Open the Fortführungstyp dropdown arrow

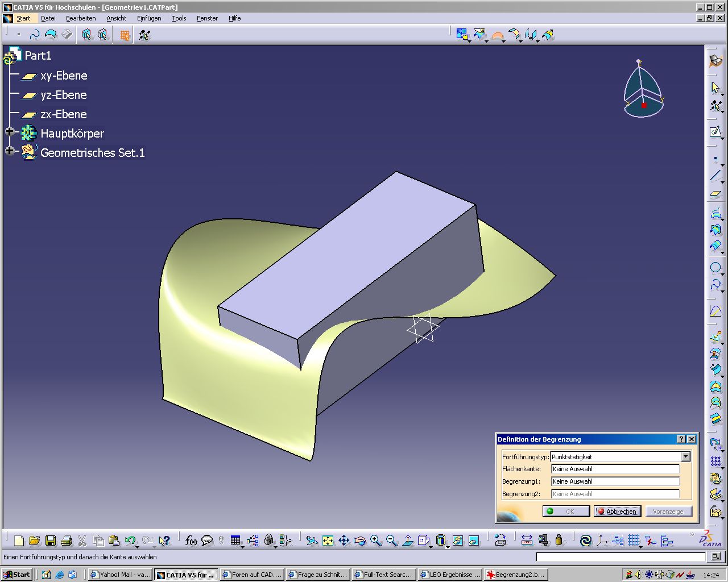coord(686,456)
